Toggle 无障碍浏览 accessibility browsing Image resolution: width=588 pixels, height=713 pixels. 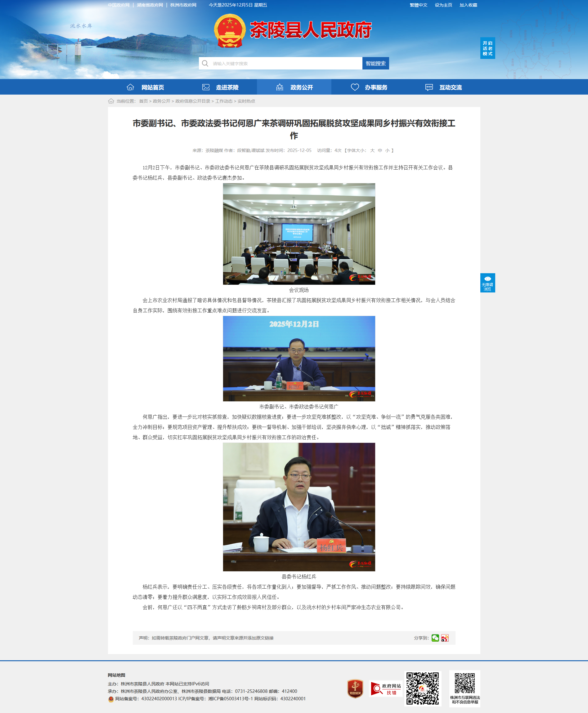pyautogui.click(x=487, y=283)
